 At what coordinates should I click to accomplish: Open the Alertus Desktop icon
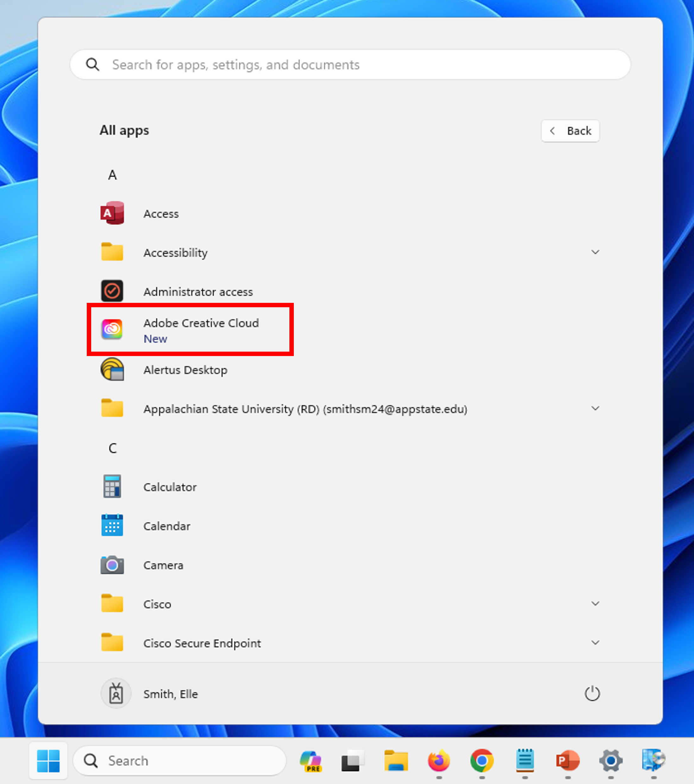[112, 369]
